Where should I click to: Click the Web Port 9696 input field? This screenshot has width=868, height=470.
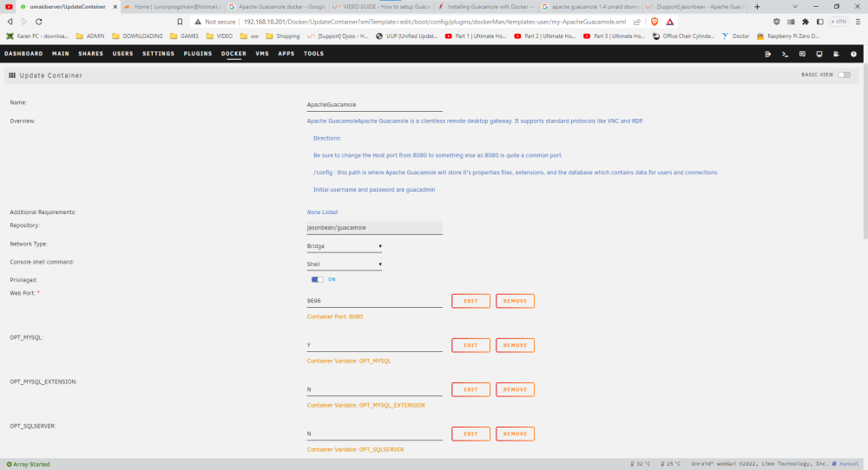coord(374,301)
